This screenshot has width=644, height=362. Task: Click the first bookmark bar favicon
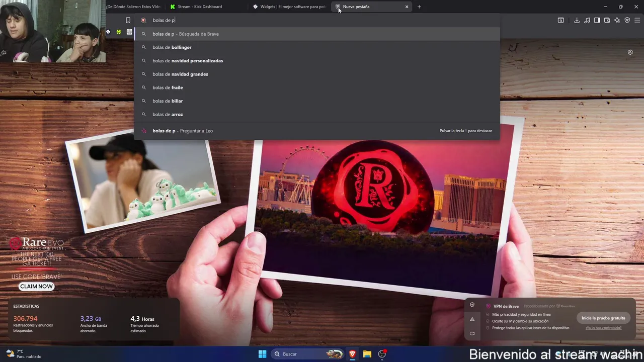108,32
